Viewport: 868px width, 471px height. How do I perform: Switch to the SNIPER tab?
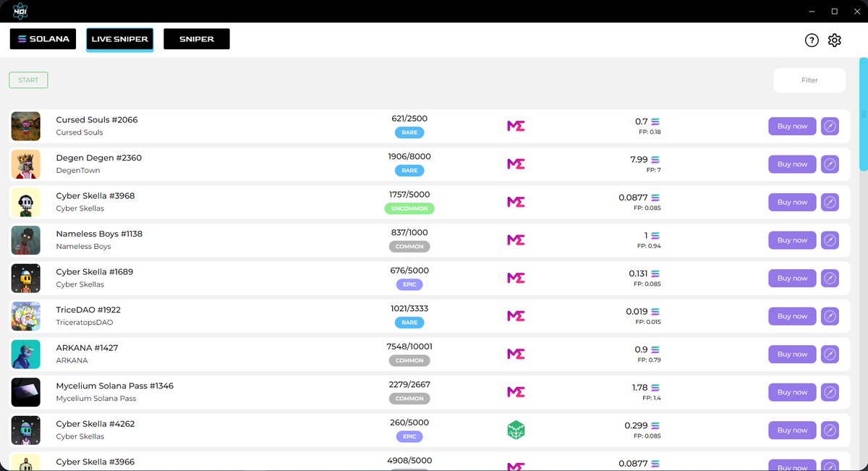(197, 39)
